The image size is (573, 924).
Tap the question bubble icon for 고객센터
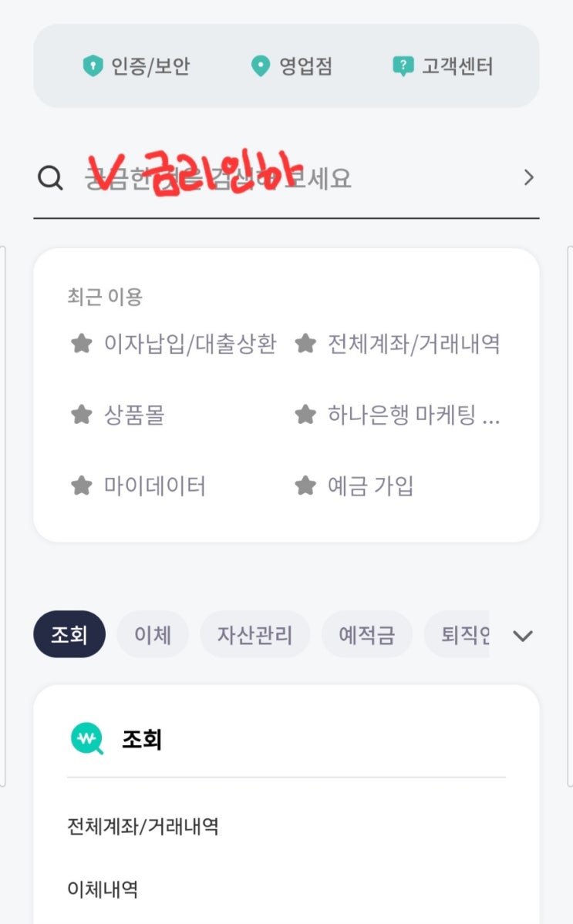[x=403, y=66]
